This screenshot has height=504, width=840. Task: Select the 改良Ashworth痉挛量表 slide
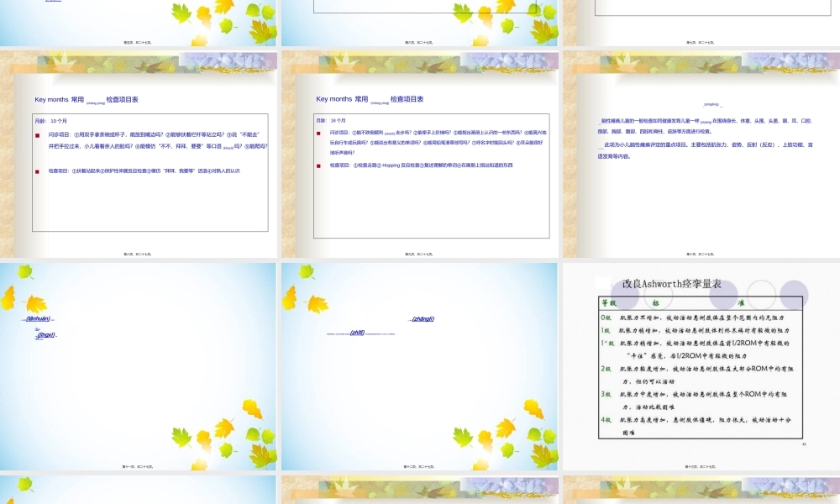[701, 367]
